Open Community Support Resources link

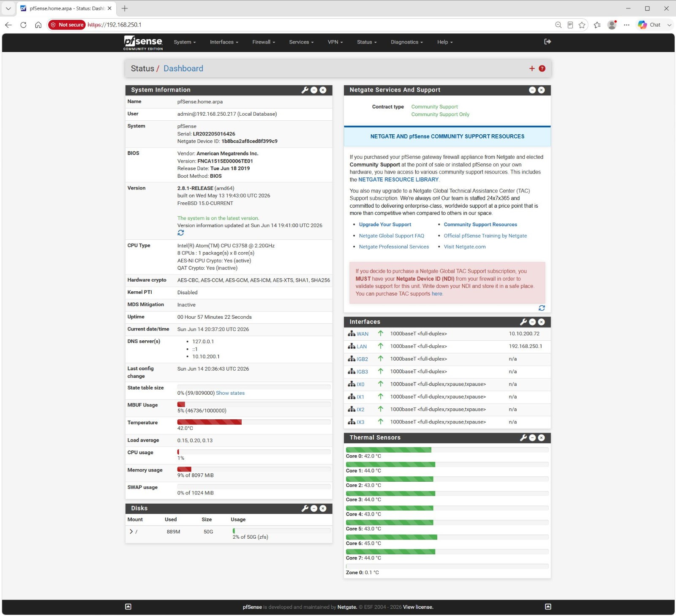click(x=480, y=225)
